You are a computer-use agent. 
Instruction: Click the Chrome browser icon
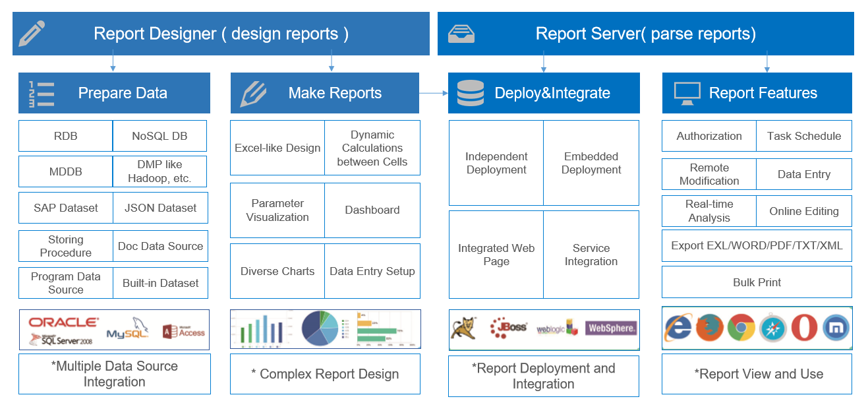(x=741, y=328)
